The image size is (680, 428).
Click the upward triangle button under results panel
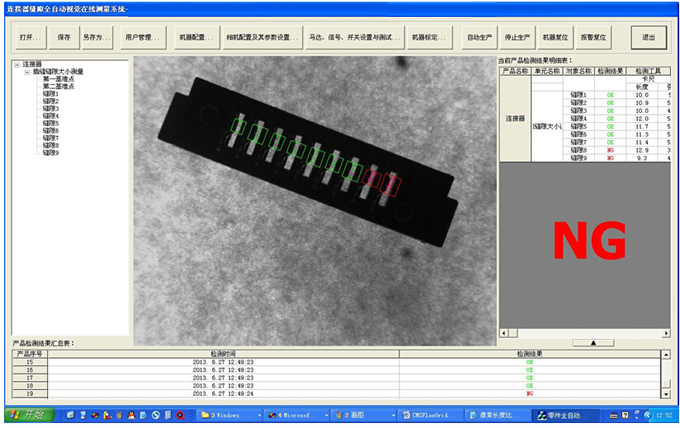click(593, 343)
